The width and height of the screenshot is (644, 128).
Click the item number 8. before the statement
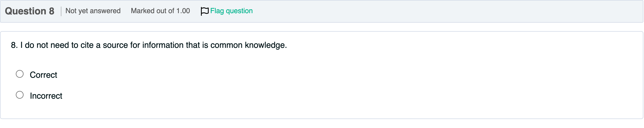click(14, 45)
